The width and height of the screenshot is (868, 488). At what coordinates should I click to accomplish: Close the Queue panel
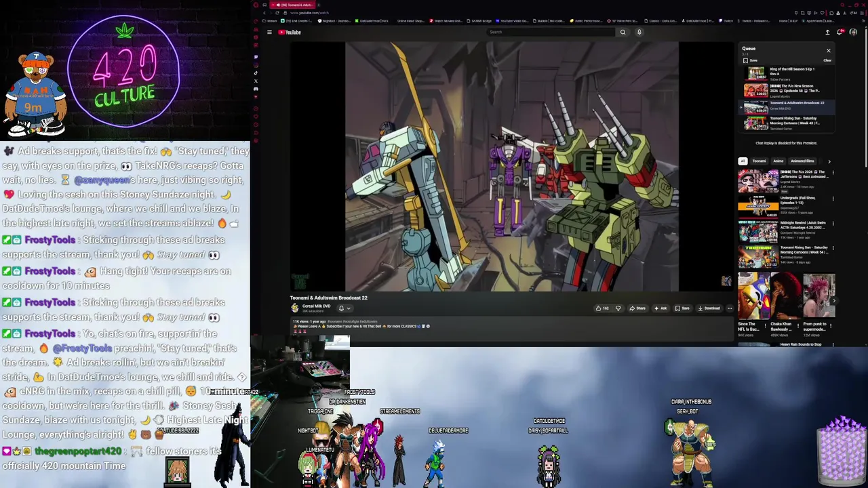(x=828, y=50)
